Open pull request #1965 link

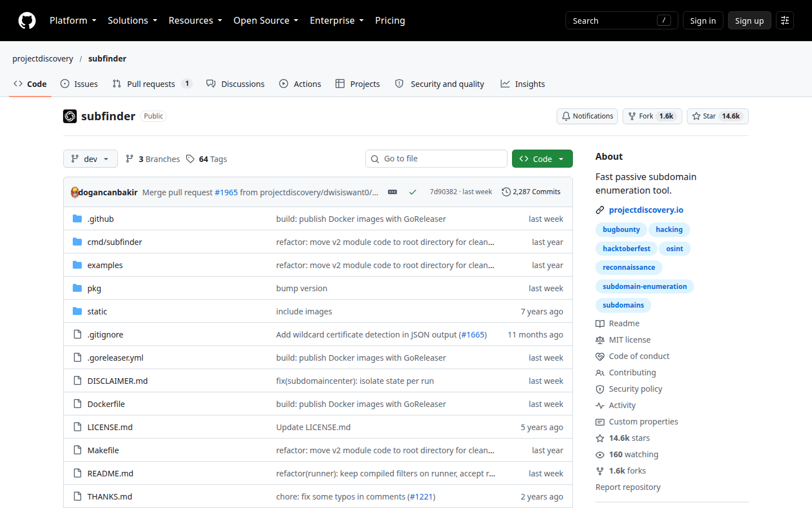(x=226, y=192)
